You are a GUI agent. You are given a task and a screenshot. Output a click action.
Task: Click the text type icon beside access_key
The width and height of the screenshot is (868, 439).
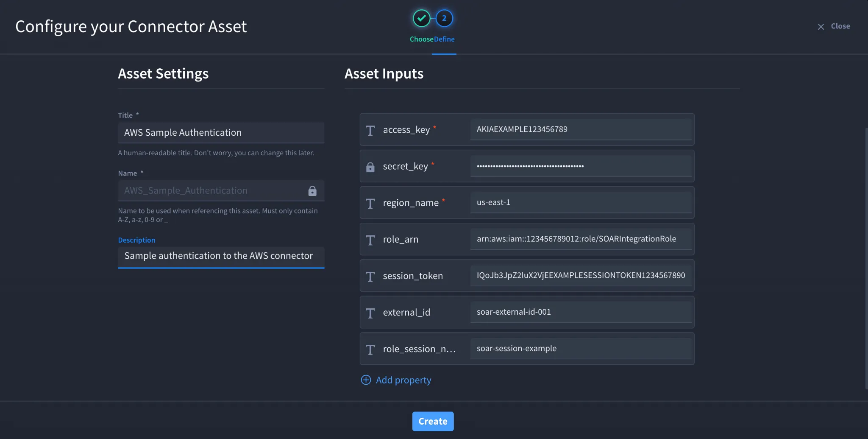point(370,130)
